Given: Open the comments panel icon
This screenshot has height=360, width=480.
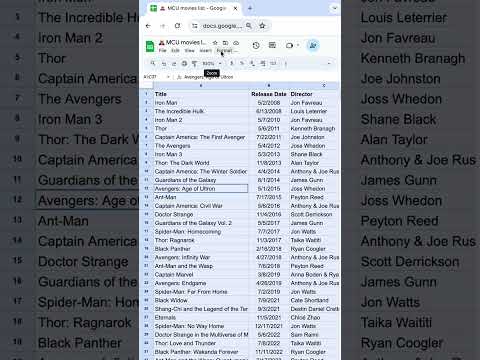Looking at the screenshot, I should [x=272, y=45].
